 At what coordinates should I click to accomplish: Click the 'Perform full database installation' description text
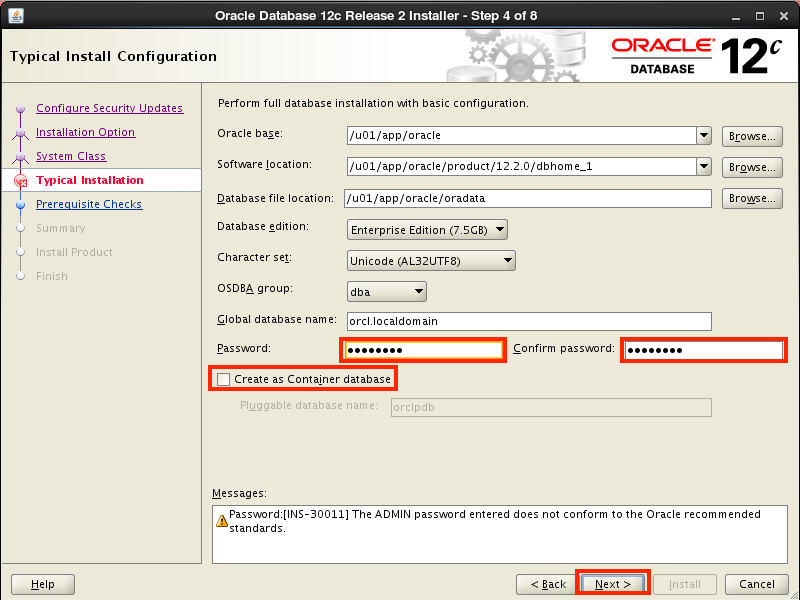(373, 103)
